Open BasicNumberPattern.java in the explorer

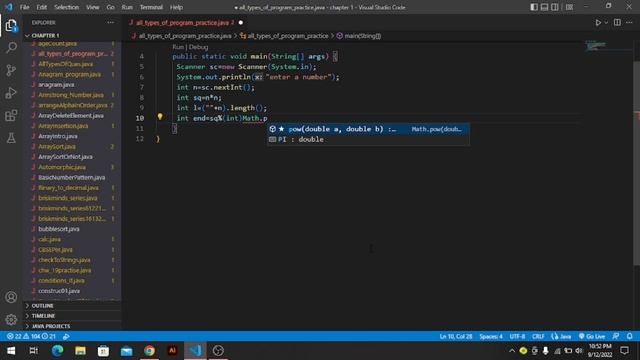tap(71, 178)
